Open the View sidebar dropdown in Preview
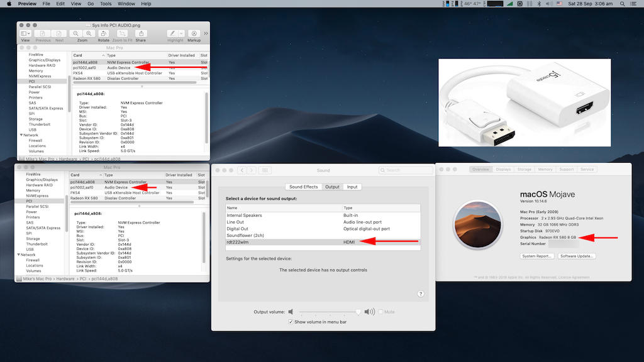Image resolution: width=644 pixels, height=362 pixels. (25, 34)
